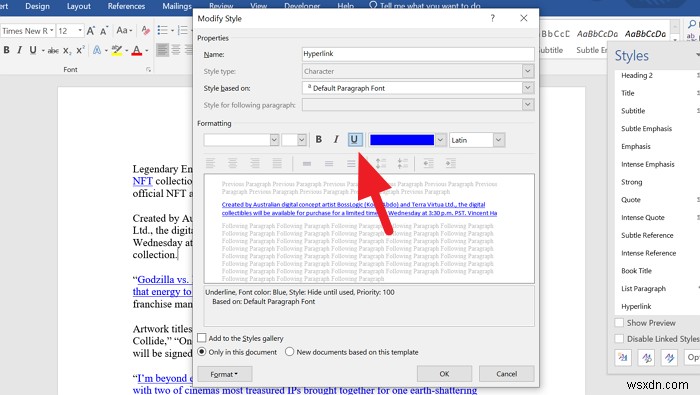Click the dialog help question mark

[492, 18]
